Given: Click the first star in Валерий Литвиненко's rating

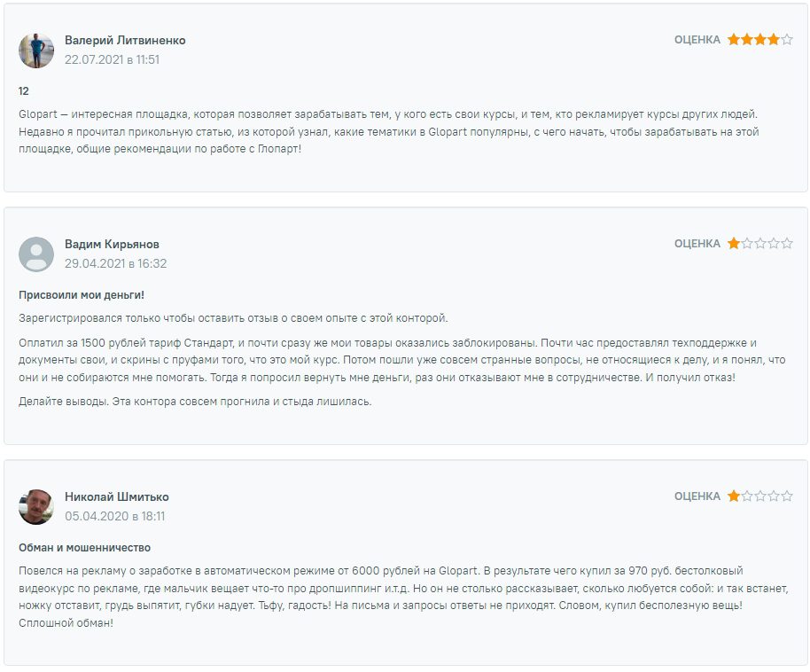Looking at the screenshot, I should click(734, 40).
